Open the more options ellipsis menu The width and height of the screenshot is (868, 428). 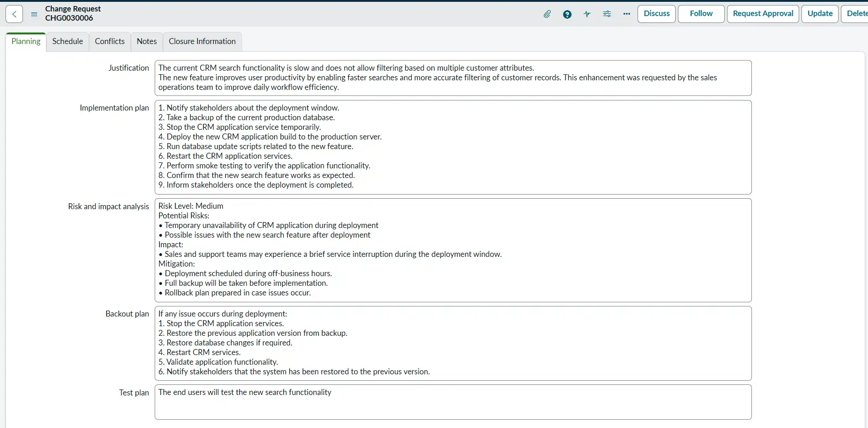(627, 14)
